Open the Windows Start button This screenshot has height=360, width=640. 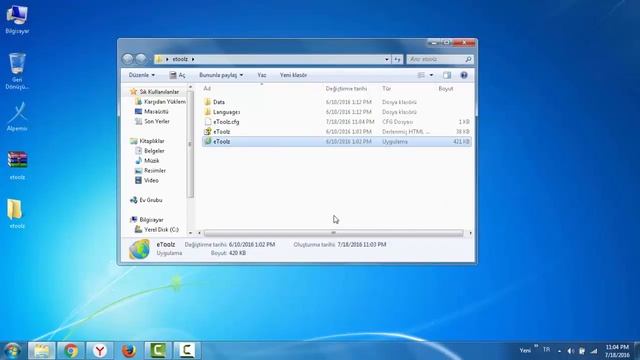pos(13,351)
